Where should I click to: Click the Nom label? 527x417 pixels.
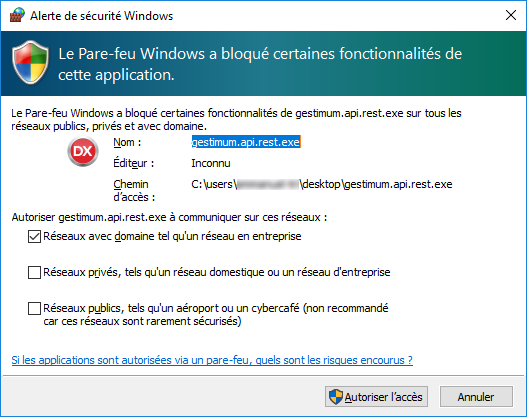pyautogui.click(x=127, y=142)
